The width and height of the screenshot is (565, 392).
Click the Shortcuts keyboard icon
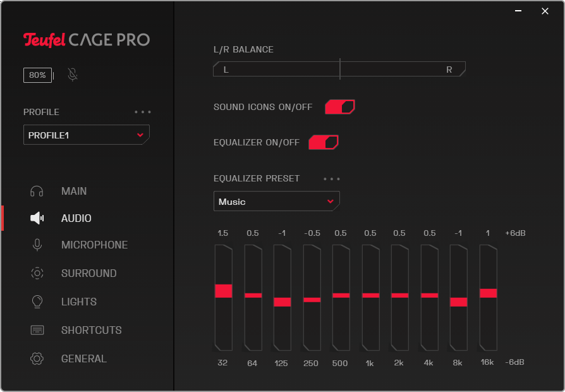click(37, 330)
